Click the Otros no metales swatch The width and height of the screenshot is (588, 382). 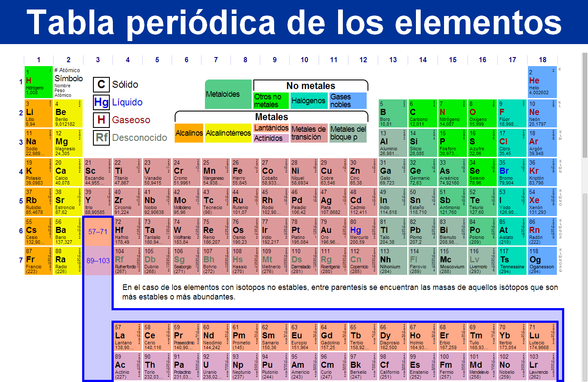(271, 101)
